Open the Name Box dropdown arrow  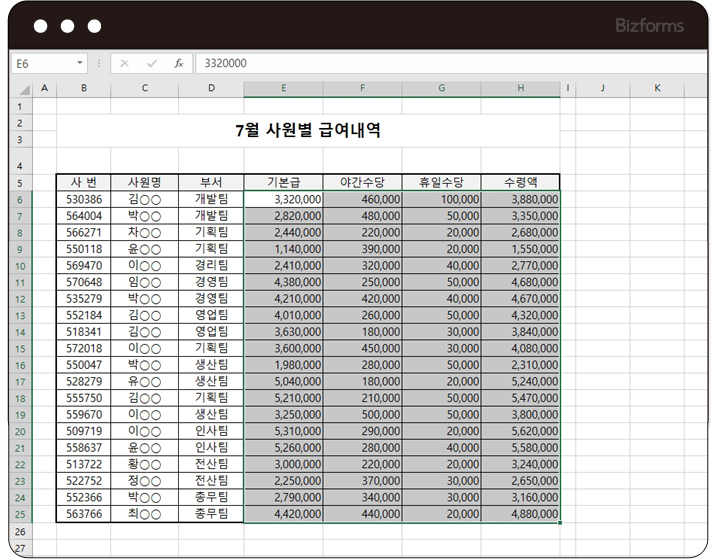pos(80,63)
